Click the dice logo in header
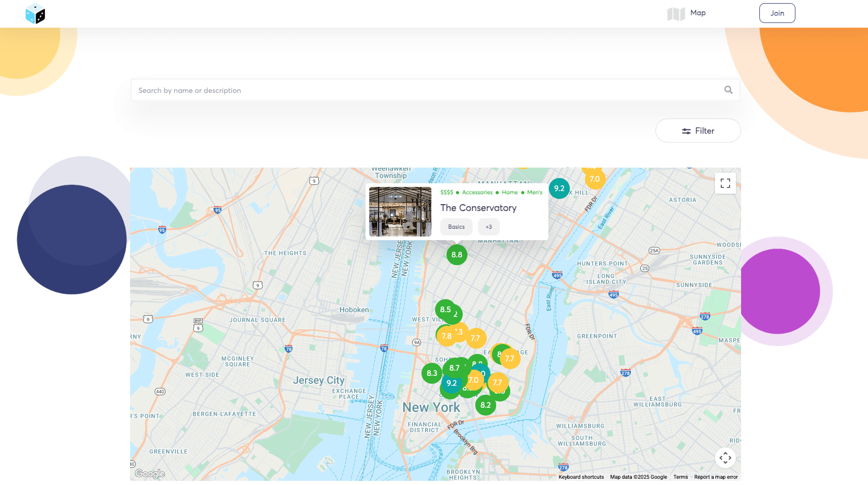868x485 pixels. click(35, 14)
